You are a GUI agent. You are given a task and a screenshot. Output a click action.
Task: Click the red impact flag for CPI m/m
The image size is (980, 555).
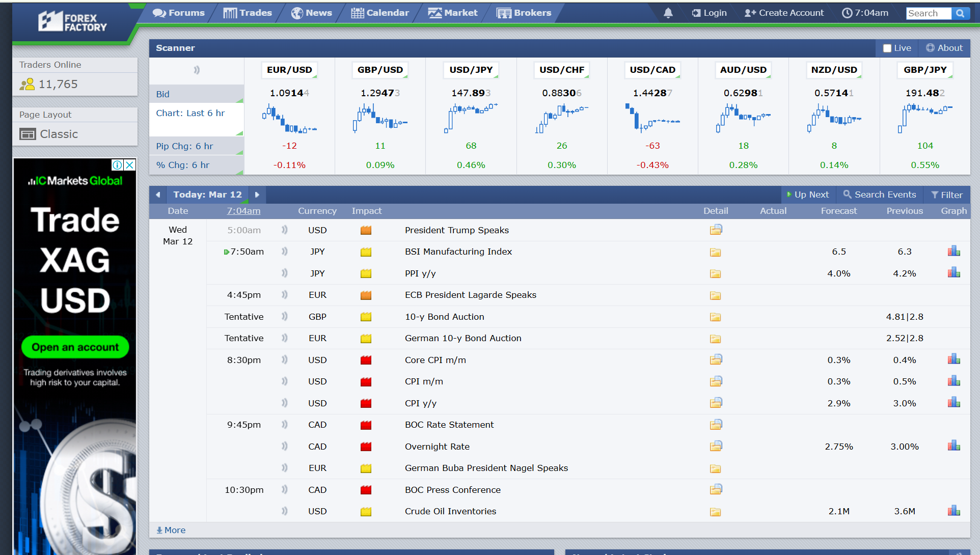click(366, 381)
